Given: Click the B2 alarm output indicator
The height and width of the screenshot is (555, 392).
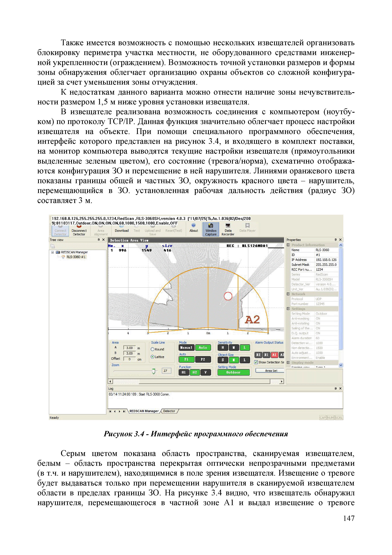Looking at the screenshot, I should [258, 355].
